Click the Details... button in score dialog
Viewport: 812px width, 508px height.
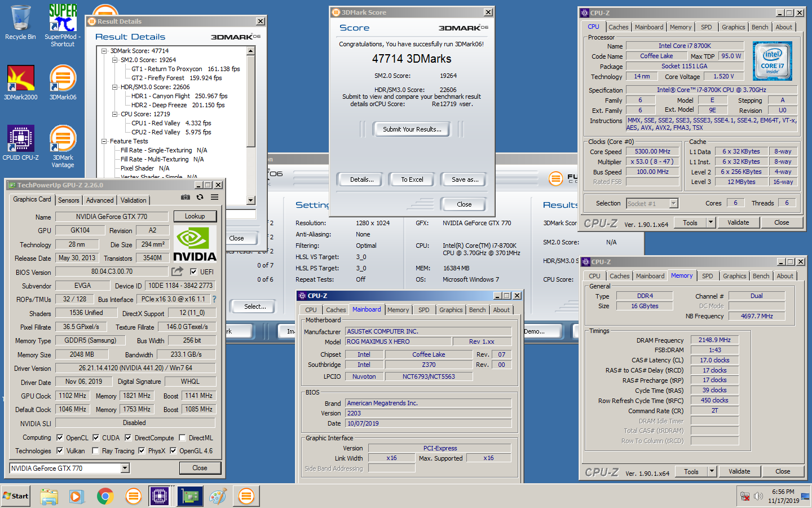[x=361, y=179]
